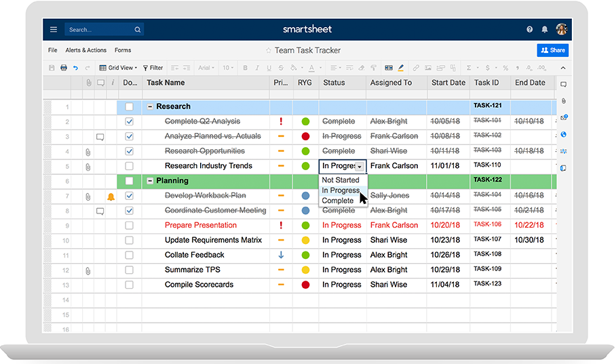This screenshot has height=364, width=616.
Task: Toggle Bold formatting
Action: pos(245,68)
